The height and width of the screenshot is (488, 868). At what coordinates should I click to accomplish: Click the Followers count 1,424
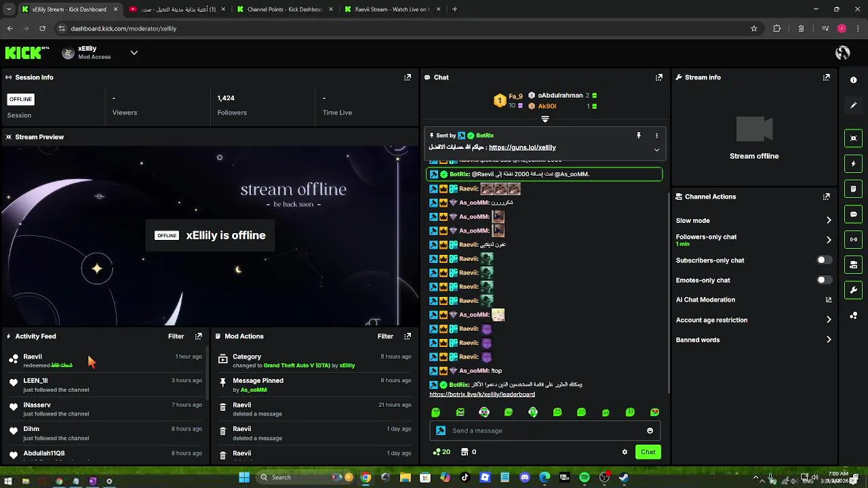pos(226,98)
